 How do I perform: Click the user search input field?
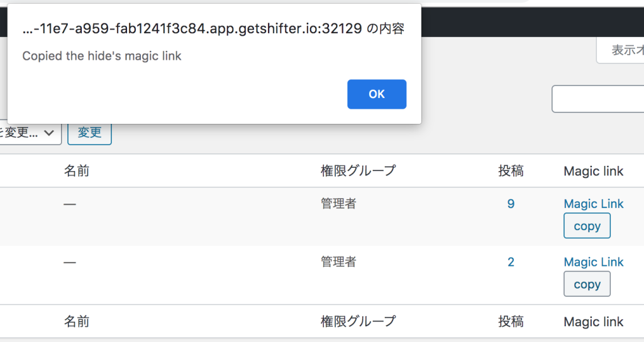[x=599, y=99]
